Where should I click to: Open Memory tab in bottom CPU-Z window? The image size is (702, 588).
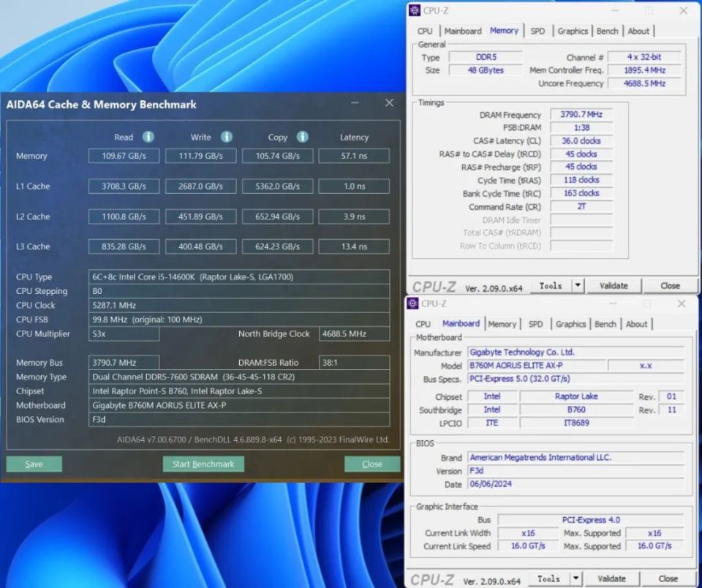[502, 324]
